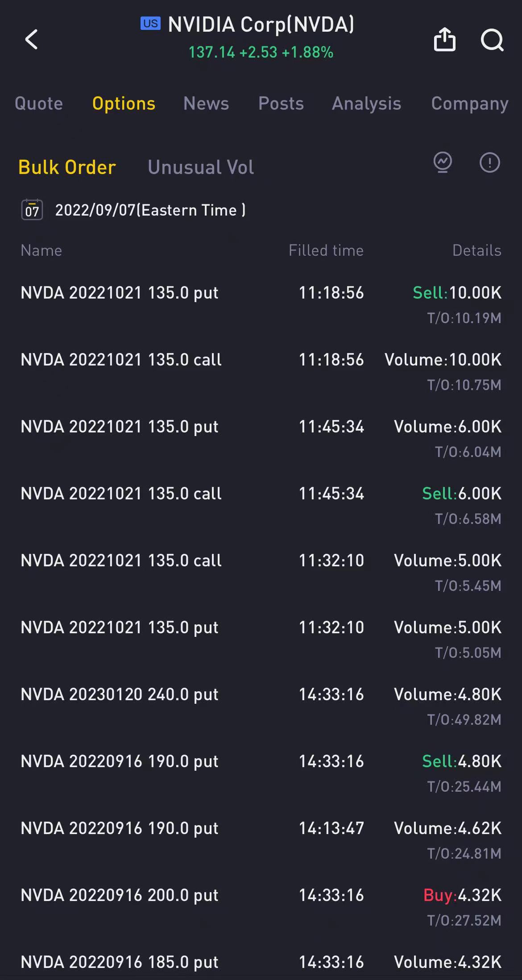This screenshot has height=980, width=522.
Task: Tap the back arrow icon
Action: (31, 39)
